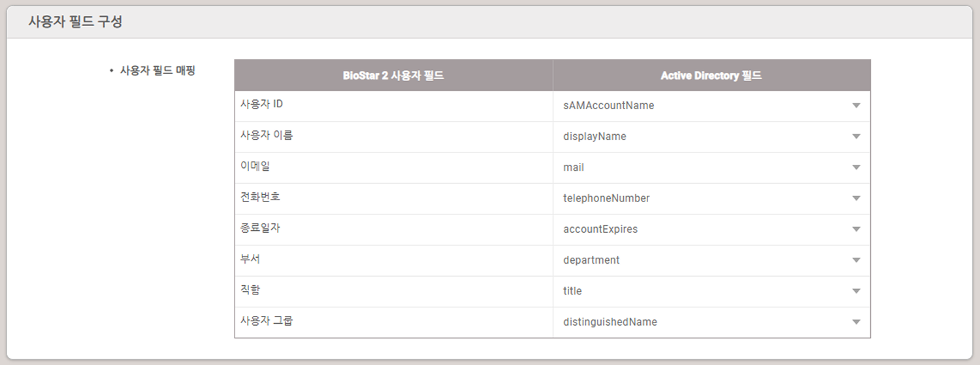The image size is (980, 365).
Task: Open the title dropdown for 직함
Action: 711,292
